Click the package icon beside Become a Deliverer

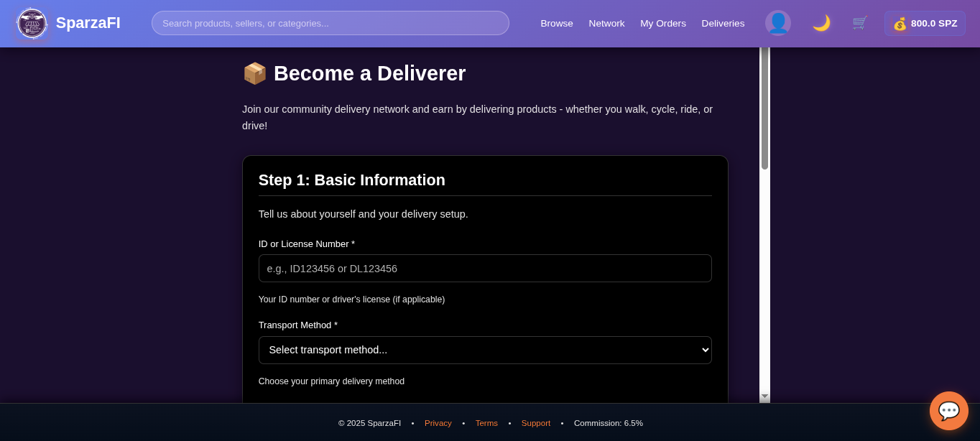[x=254, y=73]
